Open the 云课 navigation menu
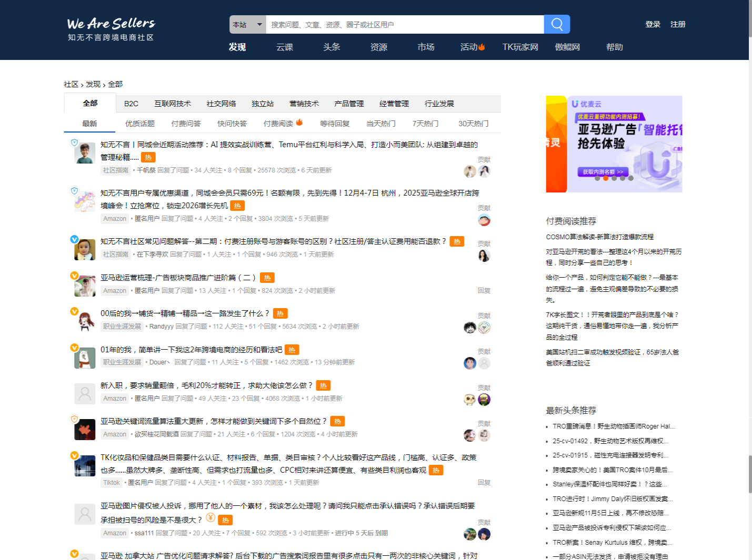 click(285, 47)
